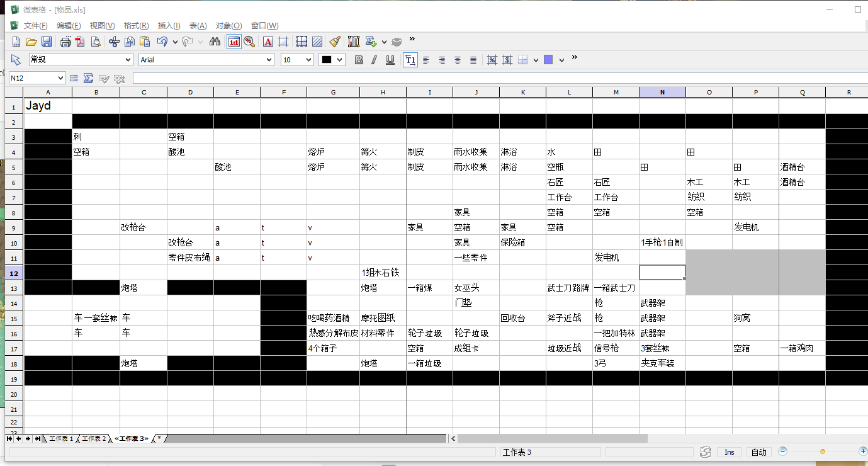Switch to 工作表 1 tab
868x466 pixels.
point(61,438)
